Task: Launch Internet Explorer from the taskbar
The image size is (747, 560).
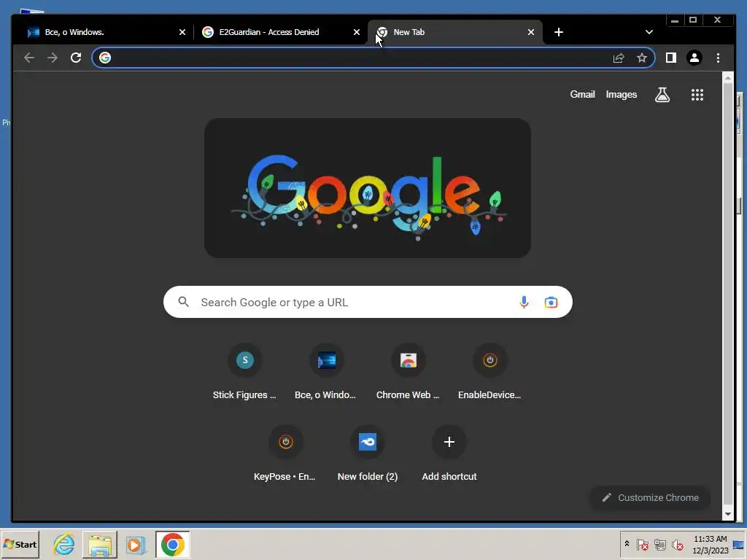Action: tap(64, 544)
